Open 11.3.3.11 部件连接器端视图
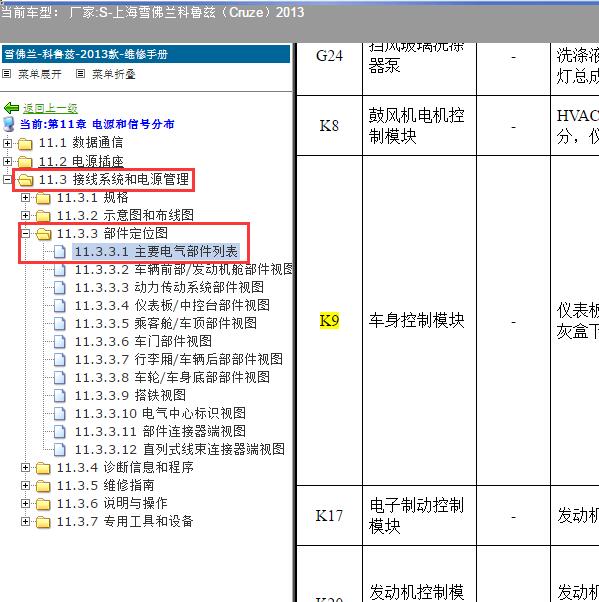Image resolution: width=599 pixels, height=602 pixels. coord(160,431)
